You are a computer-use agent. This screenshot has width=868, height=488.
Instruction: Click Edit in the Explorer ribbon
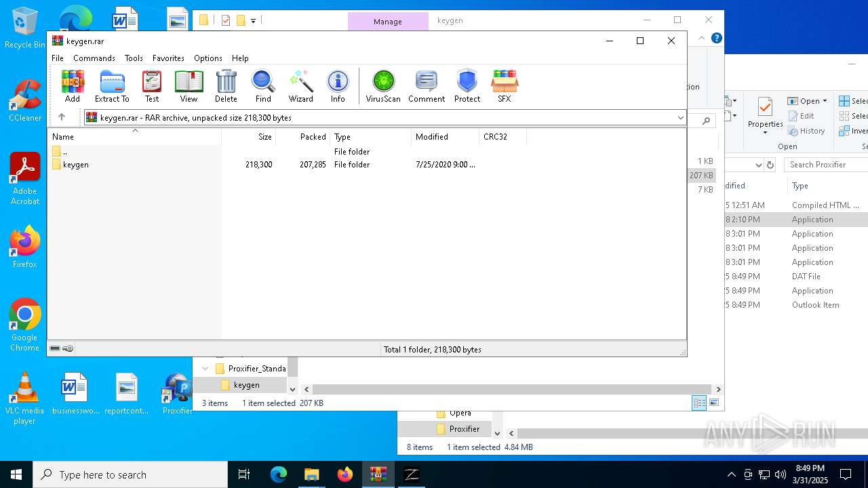tap(801, 116)
